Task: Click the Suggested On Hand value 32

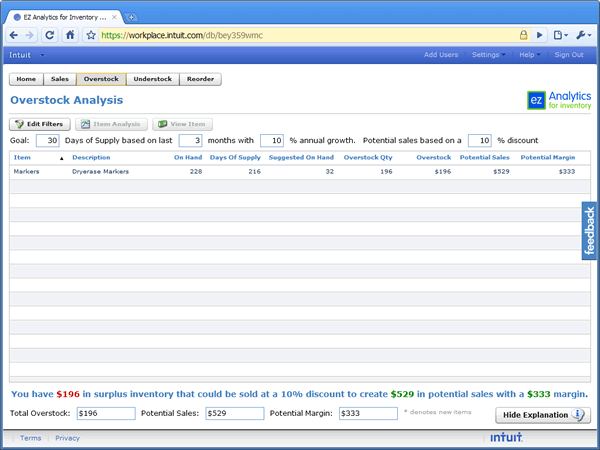Action: click(329, 171)
